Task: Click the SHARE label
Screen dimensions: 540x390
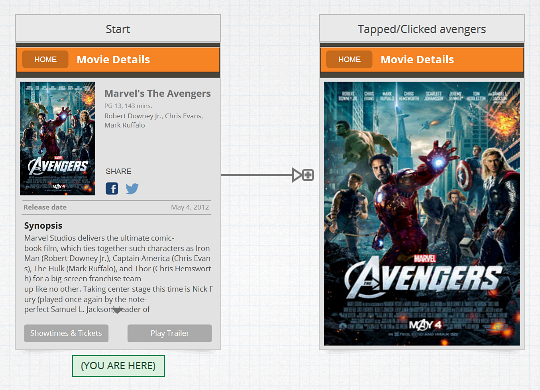Action: pos(118,171)
